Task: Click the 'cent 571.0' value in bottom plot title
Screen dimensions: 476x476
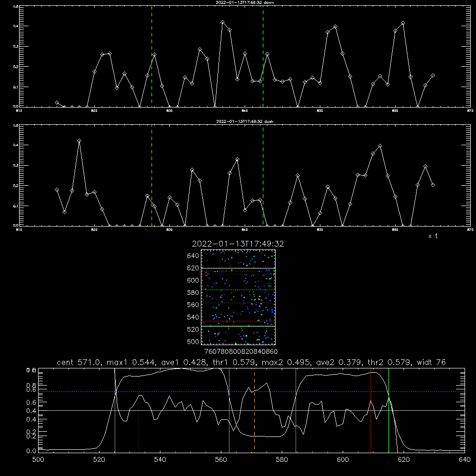Action: click(x=79, y=362)
